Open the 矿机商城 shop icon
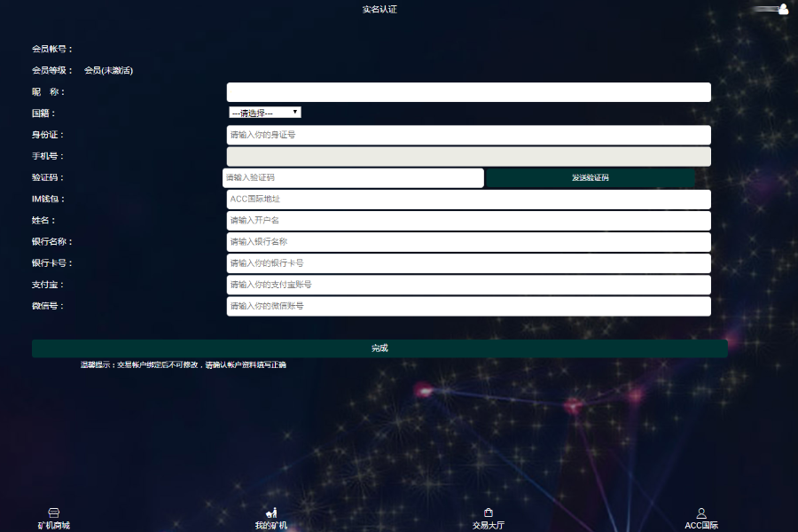This screenshot has width=798, height=532. pos(53,512)
